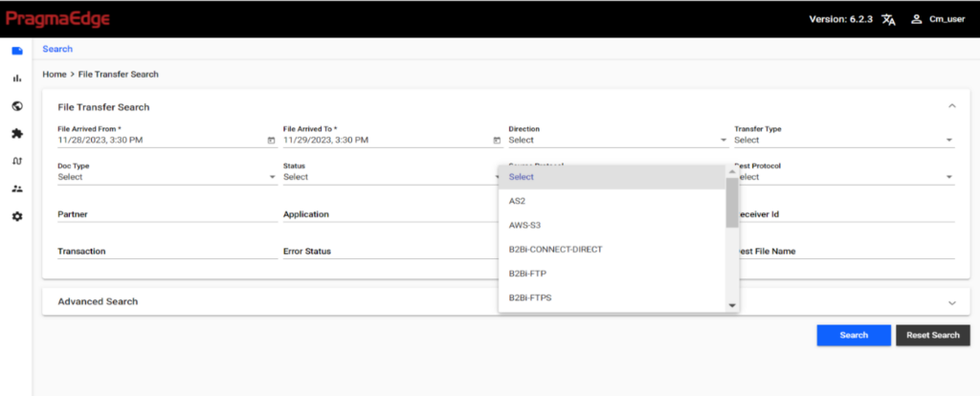The height and width of the screenshot is (396, 980).
Task: Open the Direction dropdown
Action: (617, 140)
